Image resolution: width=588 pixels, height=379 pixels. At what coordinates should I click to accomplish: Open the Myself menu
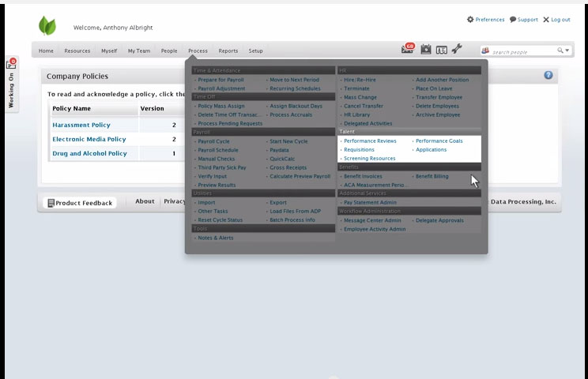109,51
